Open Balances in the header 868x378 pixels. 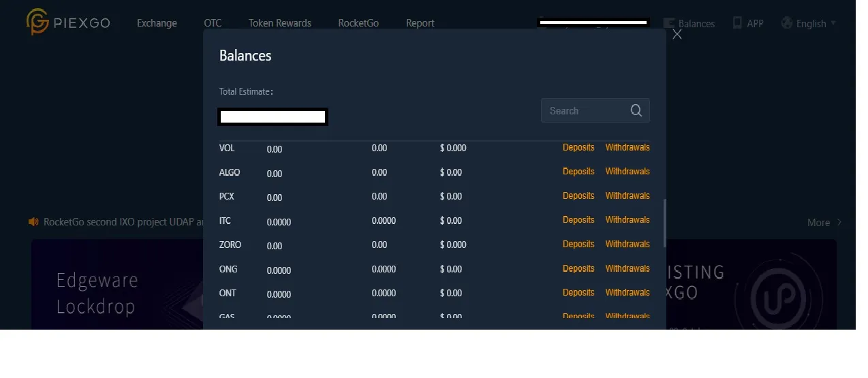[x=696, y=23]
